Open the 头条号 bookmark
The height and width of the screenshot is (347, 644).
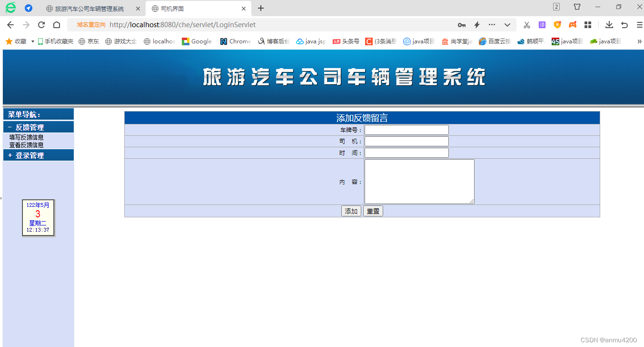pos(346,41)
